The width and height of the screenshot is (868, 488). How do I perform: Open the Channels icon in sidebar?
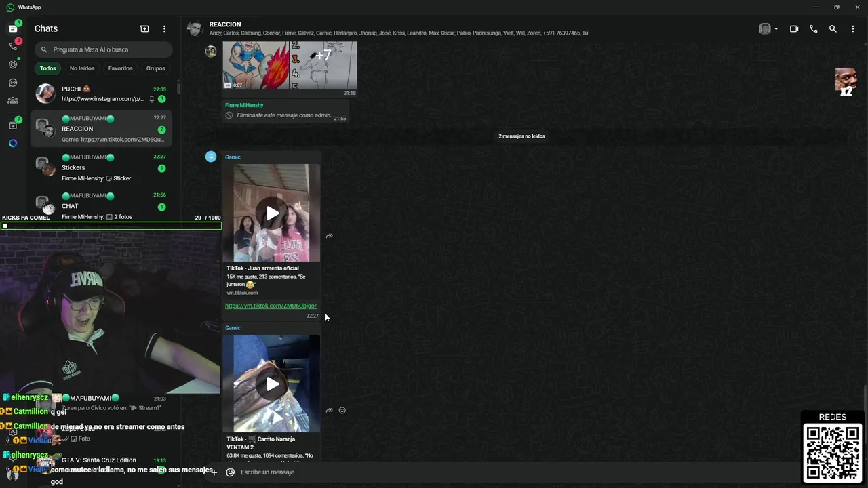(x=13, y=83)
